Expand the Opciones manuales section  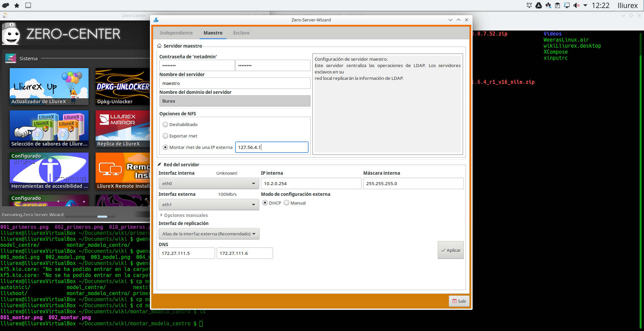pos(185,215)
